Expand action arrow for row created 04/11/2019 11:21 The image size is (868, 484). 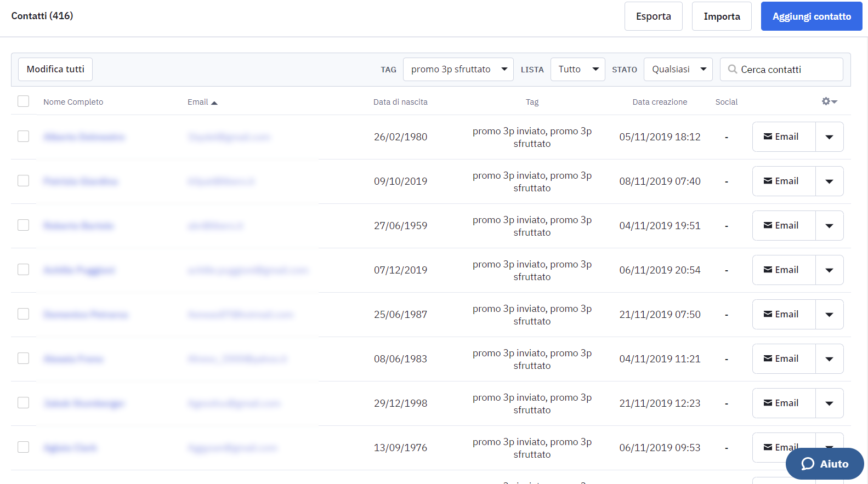point(830,358)
